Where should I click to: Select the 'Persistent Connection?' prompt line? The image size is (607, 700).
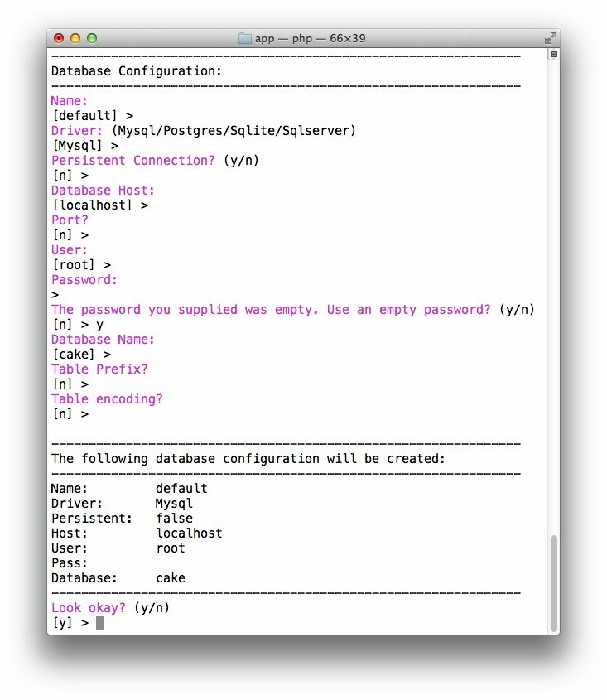coord(132,161)
